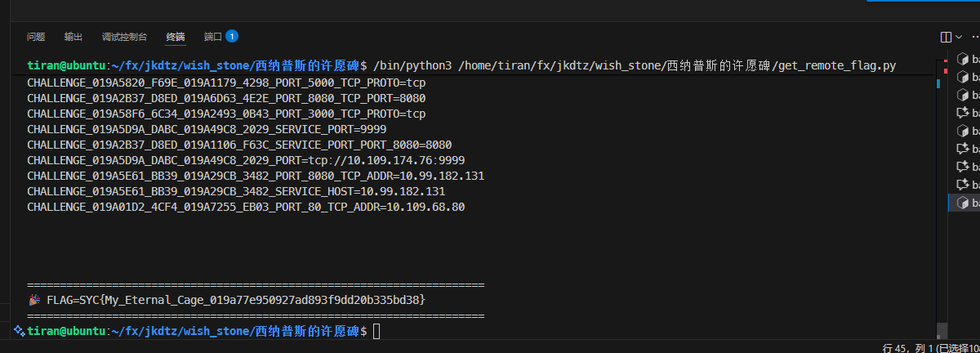
Task: Select the last sparkle-icon terminal entry
Action: pos(964,185)
